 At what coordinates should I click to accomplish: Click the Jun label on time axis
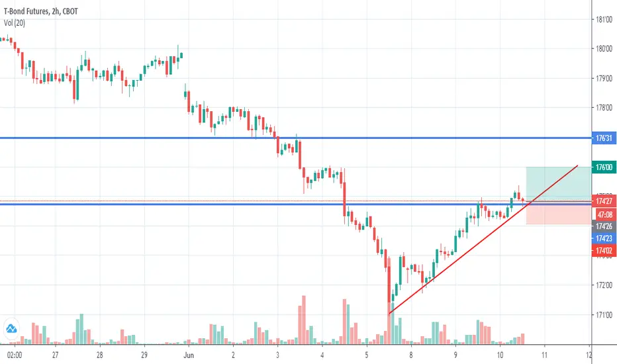coord(189,355)
